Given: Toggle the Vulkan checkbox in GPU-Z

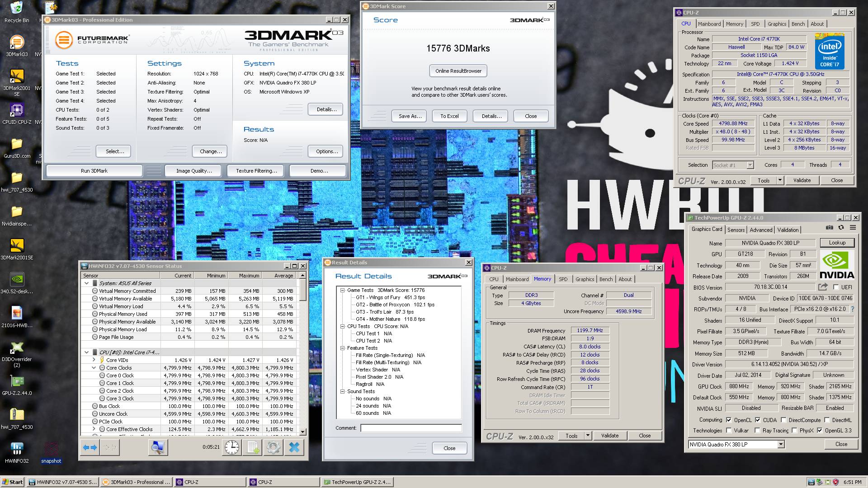Looking at the screenshot, I should click(729, 431).
